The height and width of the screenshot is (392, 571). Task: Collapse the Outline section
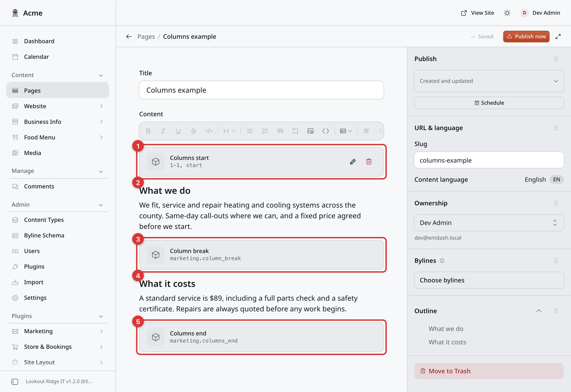(538, 311)
